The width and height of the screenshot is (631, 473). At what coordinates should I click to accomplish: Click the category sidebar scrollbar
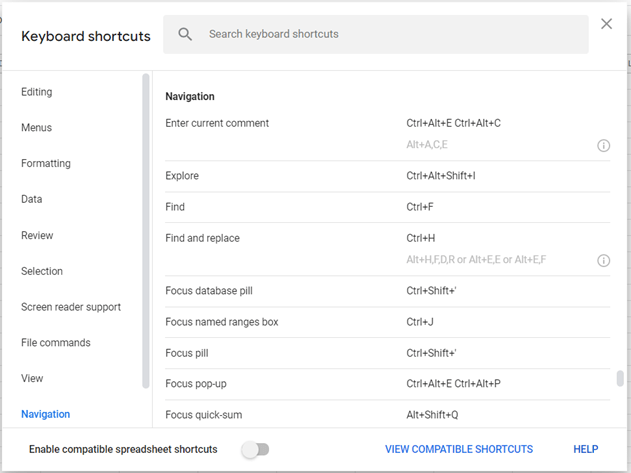coord(146,230)
